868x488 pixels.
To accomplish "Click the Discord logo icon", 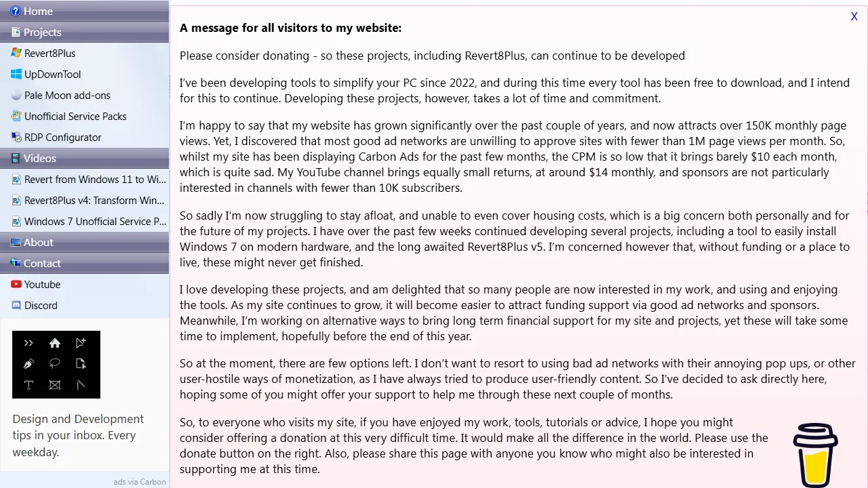I will [16, 306].
